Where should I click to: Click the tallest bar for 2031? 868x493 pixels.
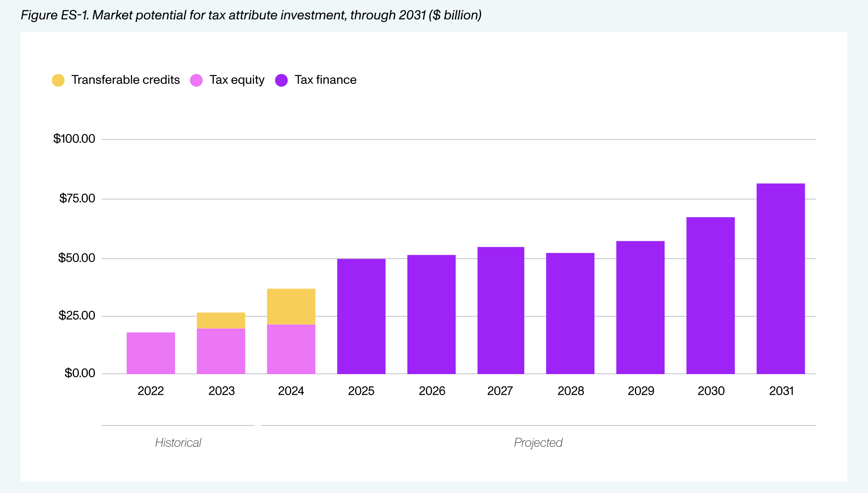(x=780, y=278)
